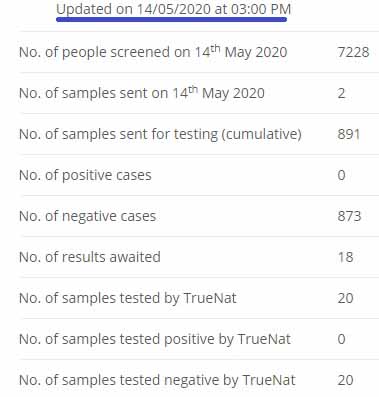This screenshot has height=397, width=379.
Task: Click the value 2 for samples sent
Action: tap(341, 93)
